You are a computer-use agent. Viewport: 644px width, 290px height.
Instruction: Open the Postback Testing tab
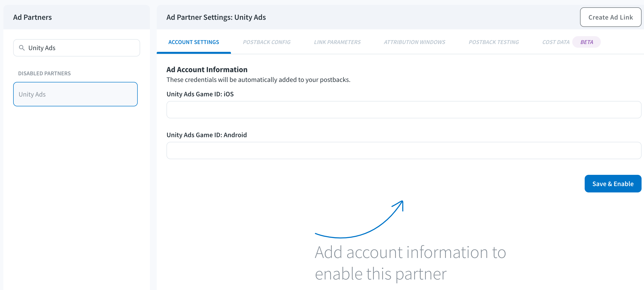[494, 42]
